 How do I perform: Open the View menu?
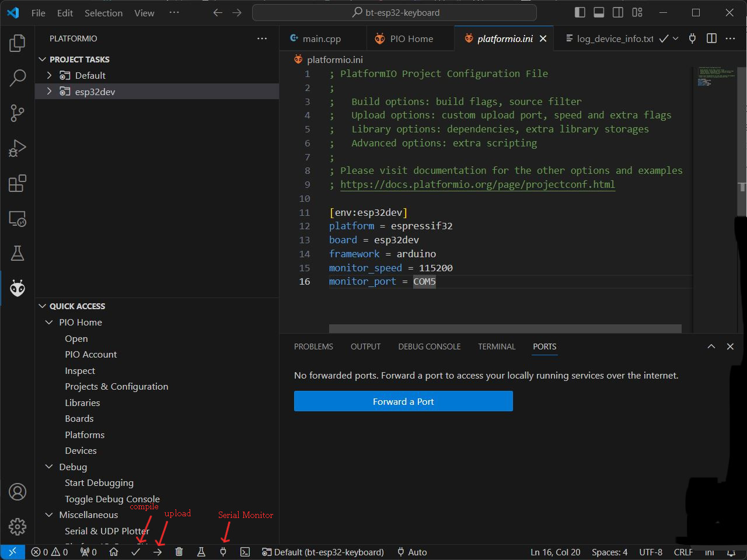click(x=144, y=13)
